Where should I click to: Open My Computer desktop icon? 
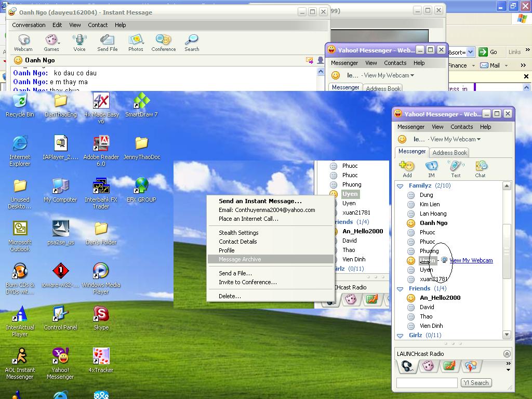(60, 190)
